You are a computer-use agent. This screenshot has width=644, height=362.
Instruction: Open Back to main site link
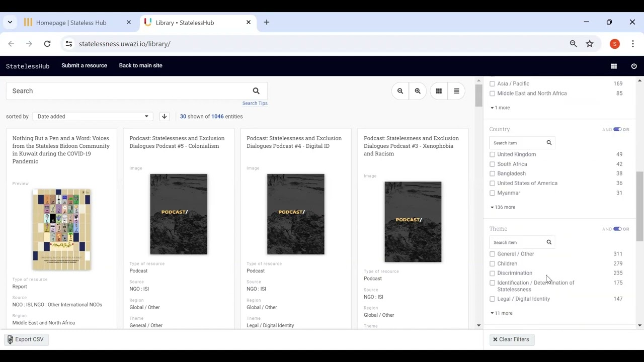[140, 66]
